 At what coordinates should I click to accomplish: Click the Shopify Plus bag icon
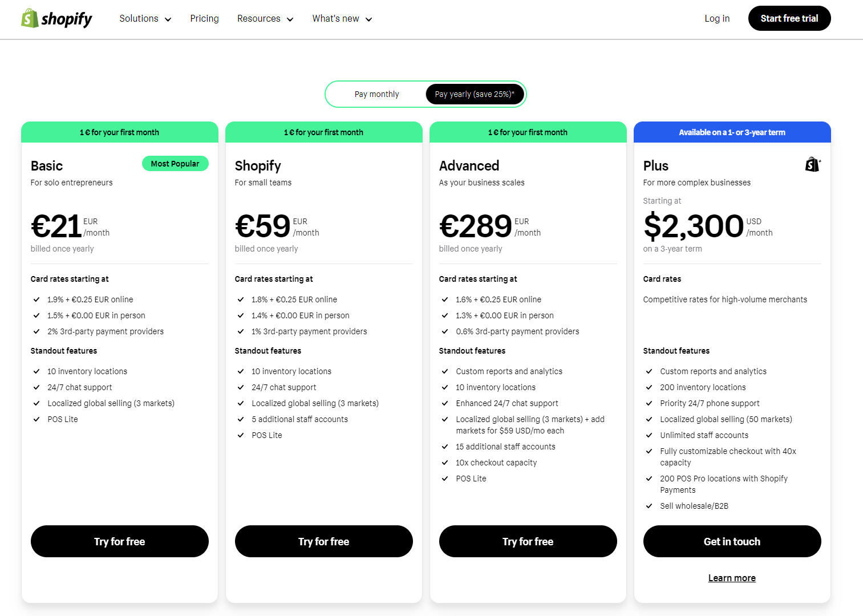pos(812,164)
